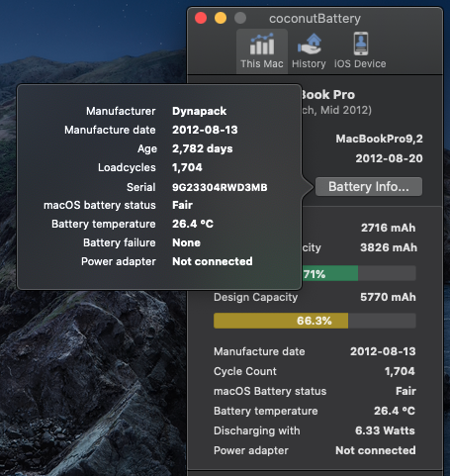Screen dimensions: 450x476
Task: Select the Dynapack manufacturer value
Action: pyautogui.click(x=199, y=111)
